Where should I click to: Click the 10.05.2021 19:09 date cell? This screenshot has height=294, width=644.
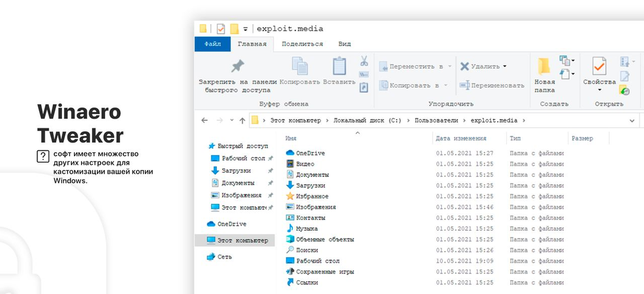(x=465, y=261)
